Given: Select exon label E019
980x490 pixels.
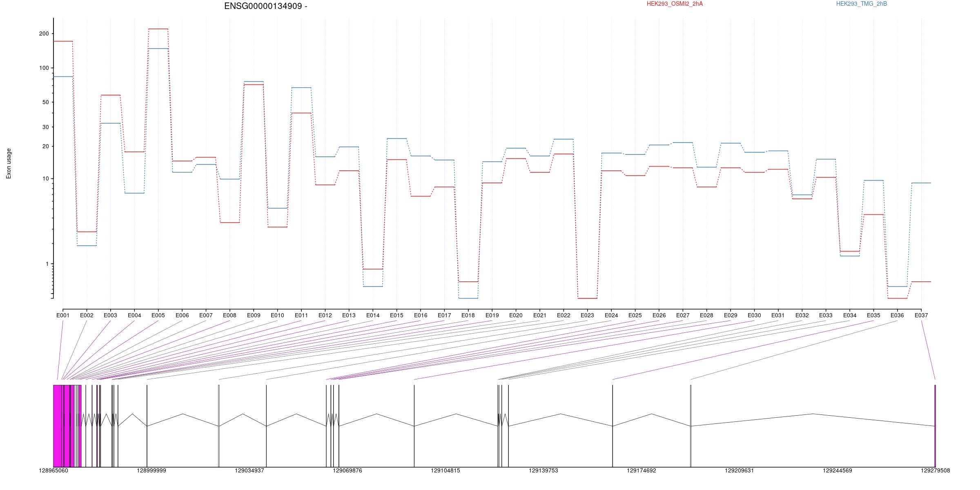Looking at the screenshot, I should click(492, 315).
